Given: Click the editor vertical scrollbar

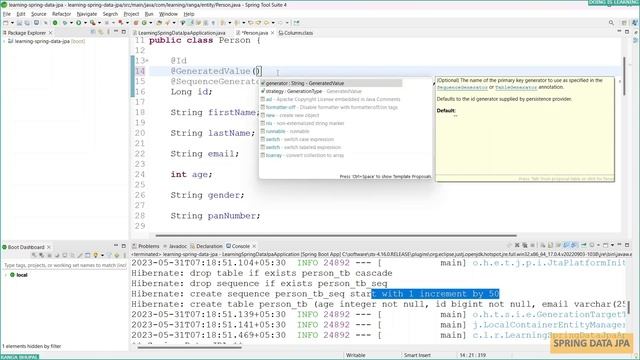Looking at the screenshot, I should 624,76.
